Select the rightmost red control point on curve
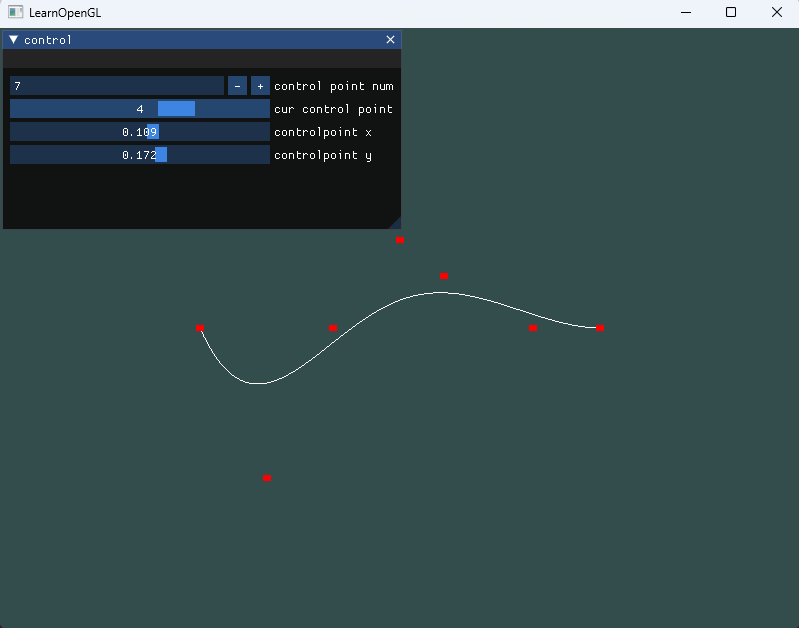This screenshot has width=799, height=628. point(600,328)
